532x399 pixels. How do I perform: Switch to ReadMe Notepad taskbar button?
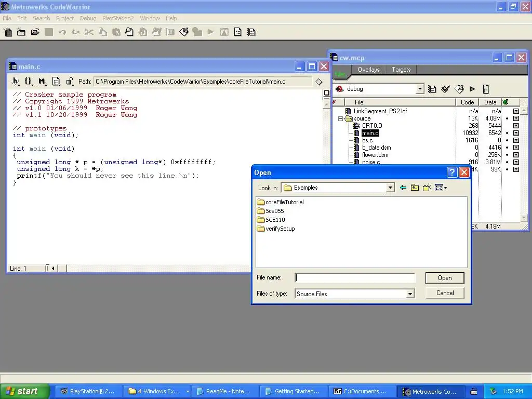pos(224,391)
